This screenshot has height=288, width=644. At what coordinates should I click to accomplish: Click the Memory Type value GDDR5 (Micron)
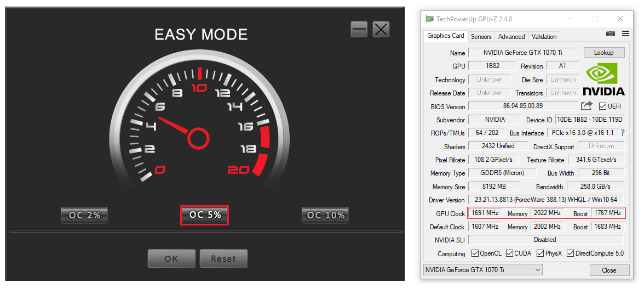[502, 173]
